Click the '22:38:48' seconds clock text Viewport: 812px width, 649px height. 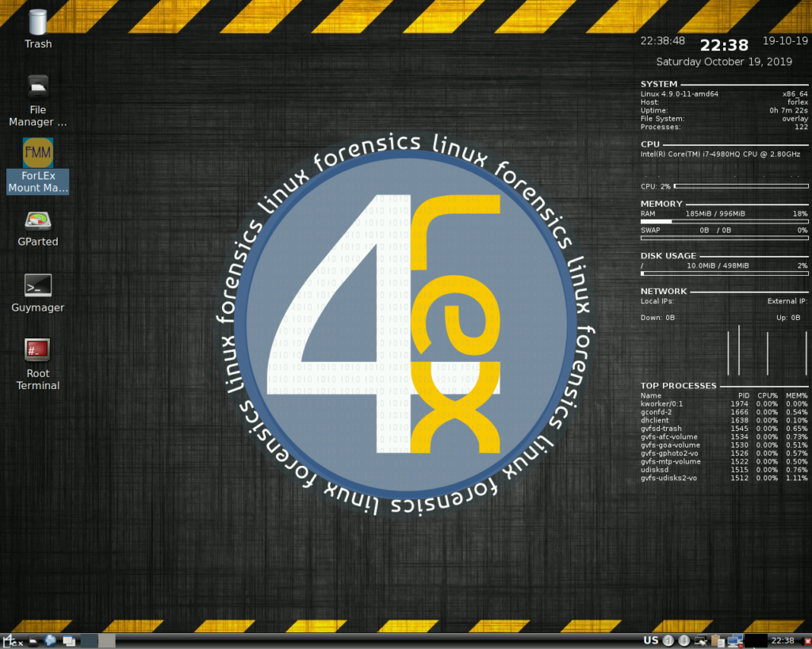coord(662,41)
